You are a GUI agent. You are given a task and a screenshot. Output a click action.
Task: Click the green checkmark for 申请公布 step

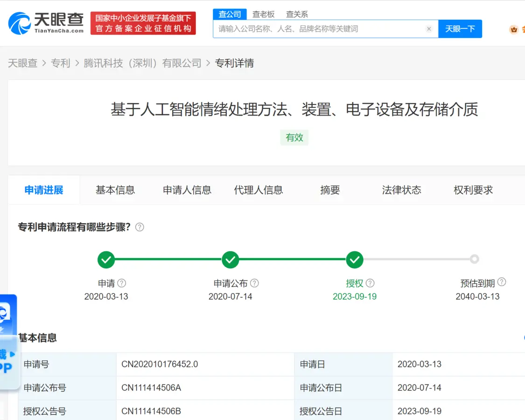231,259
